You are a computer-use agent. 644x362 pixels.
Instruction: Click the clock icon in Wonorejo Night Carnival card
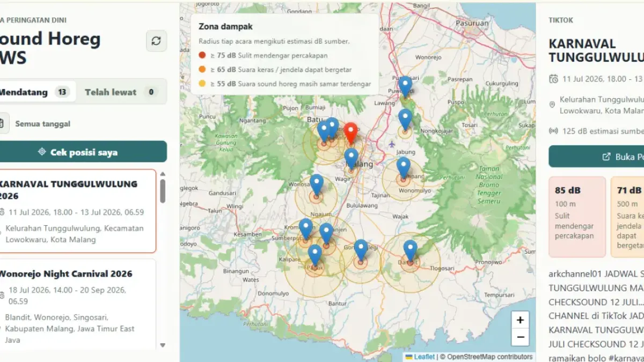pos(1,295)
